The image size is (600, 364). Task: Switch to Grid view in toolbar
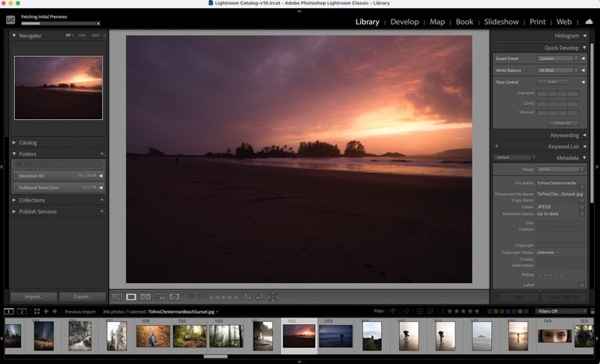117,297
